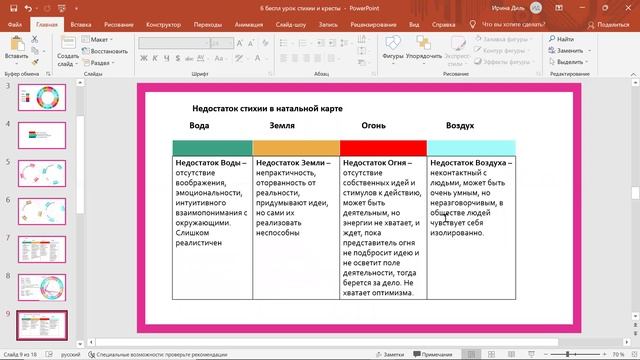640x360 pixels.
Task: Increase font size with the larger A
Action: [x=240, y=43]
